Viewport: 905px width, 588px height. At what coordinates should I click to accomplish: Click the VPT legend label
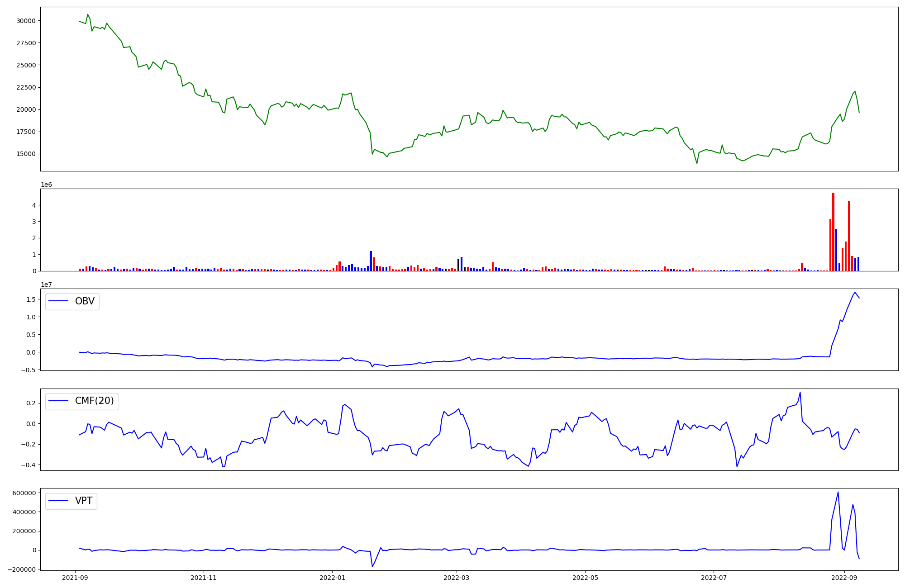tap(84, 501)
